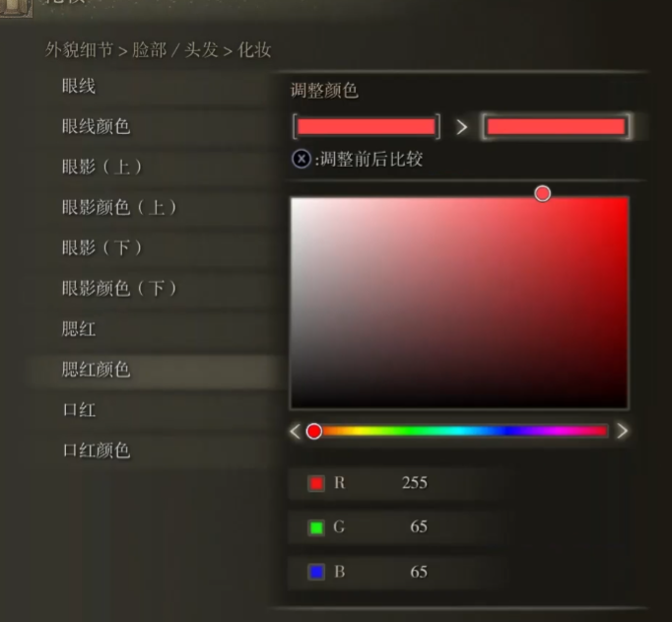Click inside the saturation gradient square
Viewport: 672px width, 622px height.
click(459, 303)
